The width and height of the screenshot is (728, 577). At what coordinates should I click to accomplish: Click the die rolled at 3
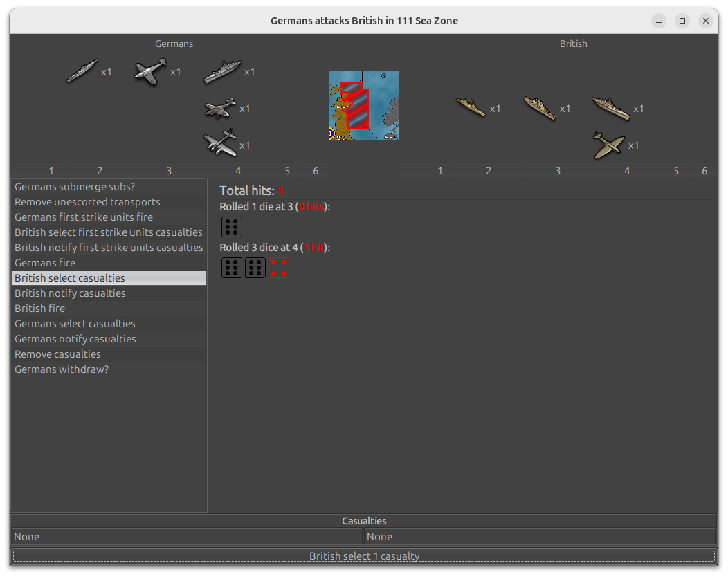pyautogui.click(x=232, y=227)
